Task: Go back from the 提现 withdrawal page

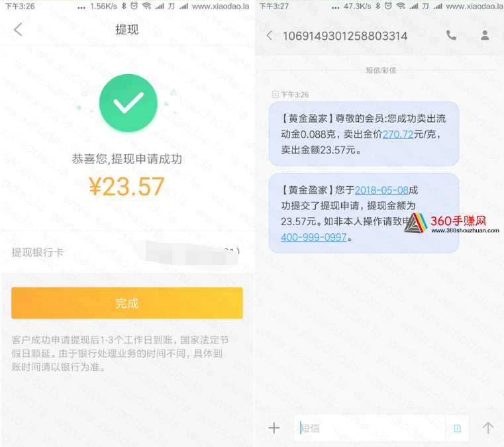Action: (18, 30)
